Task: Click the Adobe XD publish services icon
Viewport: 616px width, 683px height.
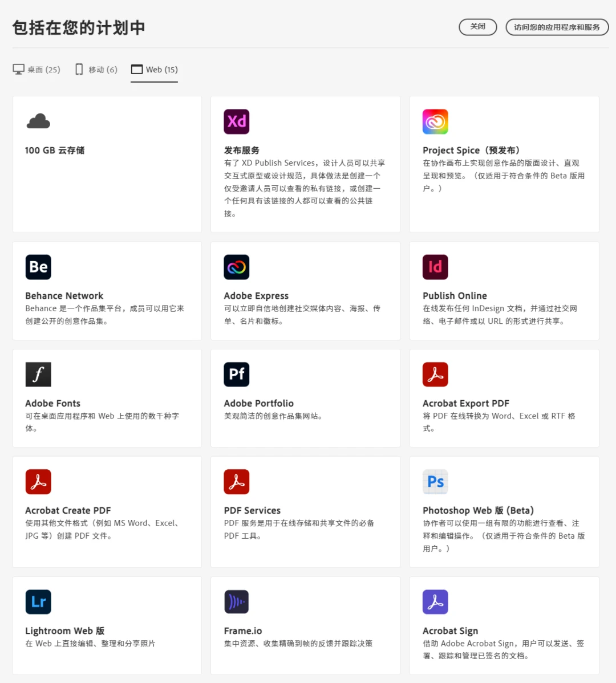Action: coord(237,121)
